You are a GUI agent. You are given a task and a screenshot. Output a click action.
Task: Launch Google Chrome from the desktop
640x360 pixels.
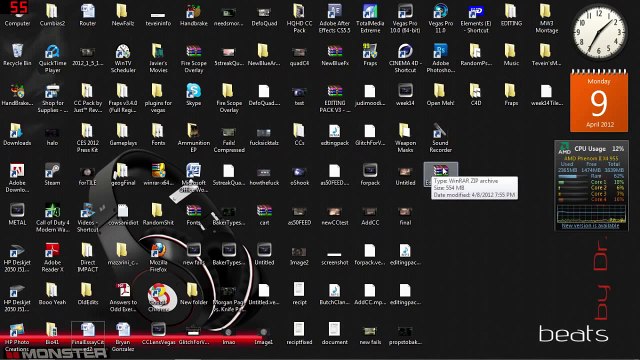click(x=158, y=298)
